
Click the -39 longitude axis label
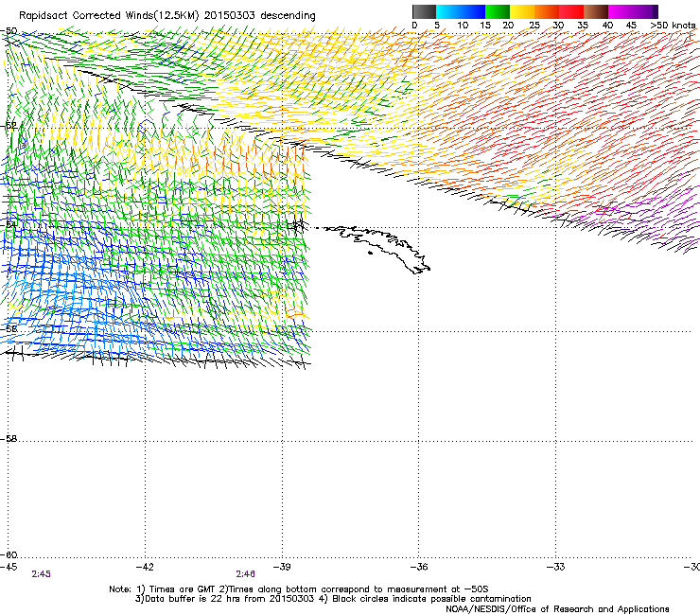pyautogui.click(x=282, y=567)
